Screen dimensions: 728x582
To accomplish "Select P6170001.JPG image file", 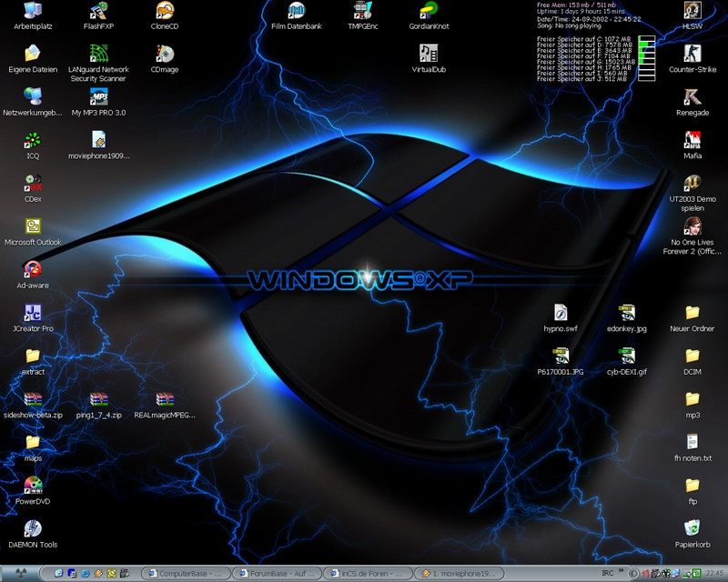I will [x=561, y=362].
